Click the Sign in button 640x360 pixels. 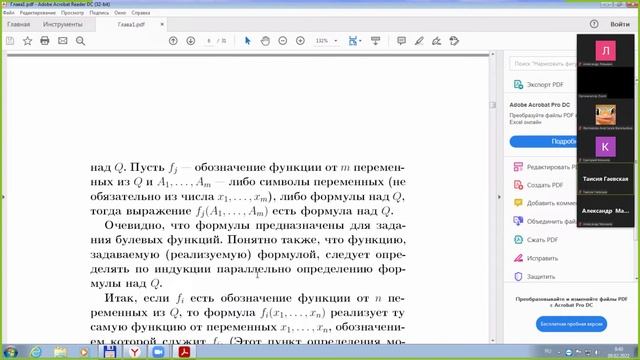click(620, 24)
